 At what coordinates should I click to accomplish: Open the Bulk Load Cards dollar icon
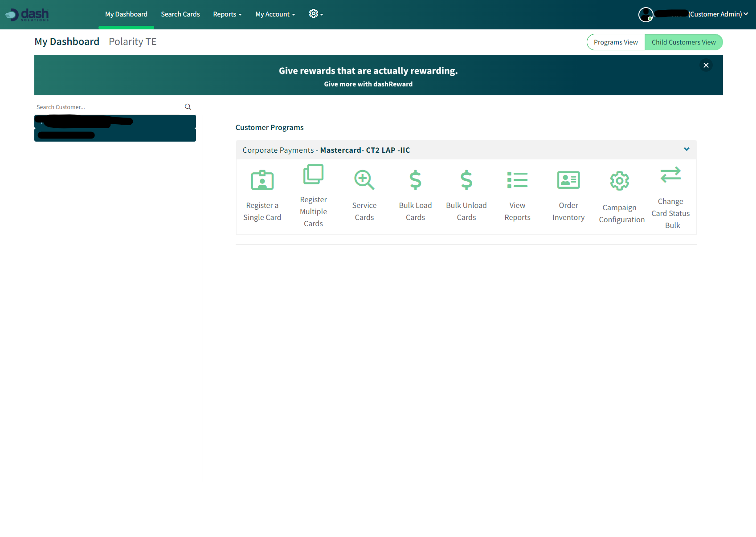coord(415,180)
